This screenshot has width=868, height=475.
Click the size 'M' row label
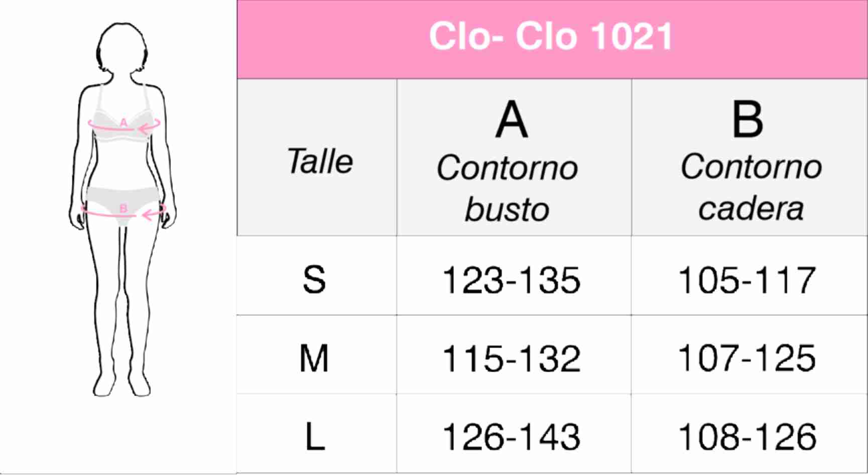pyautogui.click(x=314, y=358)
